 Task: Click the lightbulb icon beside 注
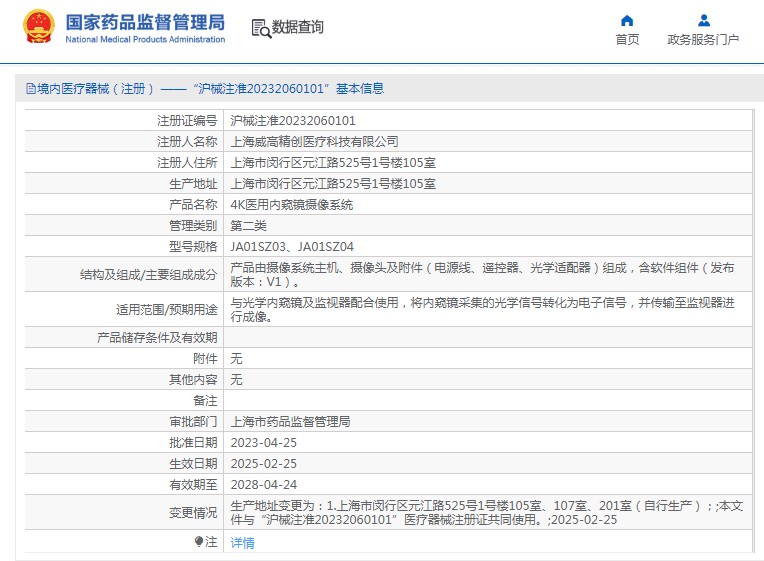pyautogui.click(x=198, y=542)
